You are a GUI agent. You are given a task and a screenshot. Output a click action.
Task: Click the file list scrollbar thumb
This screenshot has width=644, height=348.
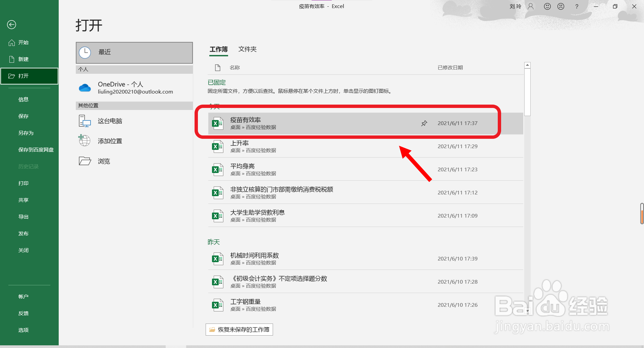[x=527, y=92]
